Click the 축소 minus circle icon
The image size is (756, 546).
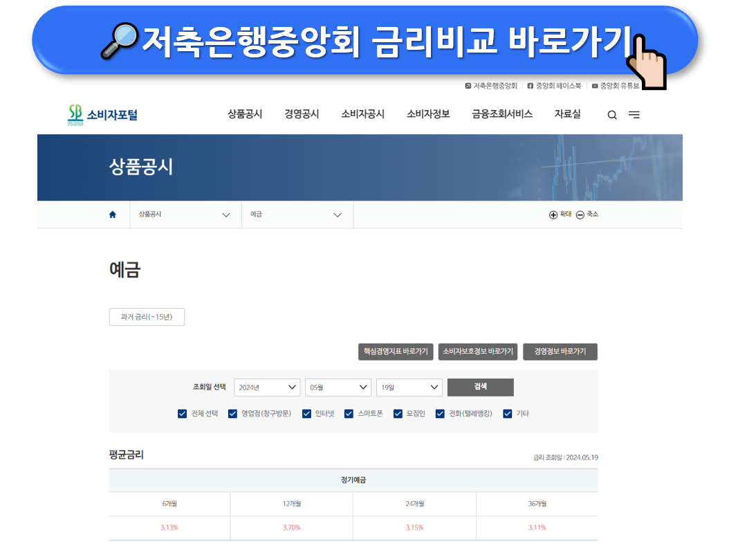click(x=580, y=215)
